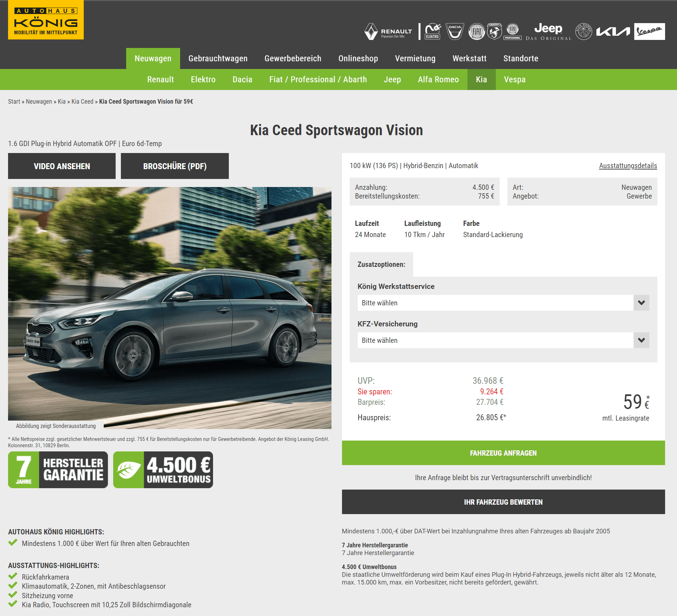Screen dimensions: 677x616
Task: Open the Gebrauchtwagen menu item
Action: tap(218, 58)
